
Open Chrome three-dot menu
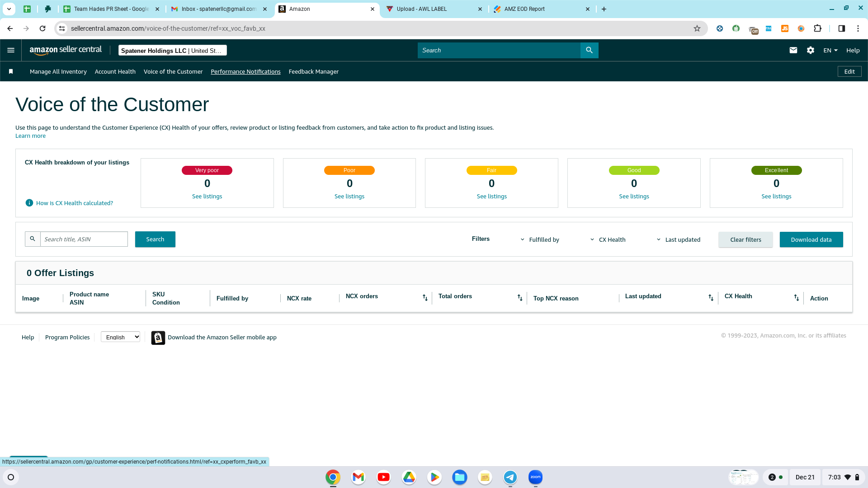click(858, 28)
